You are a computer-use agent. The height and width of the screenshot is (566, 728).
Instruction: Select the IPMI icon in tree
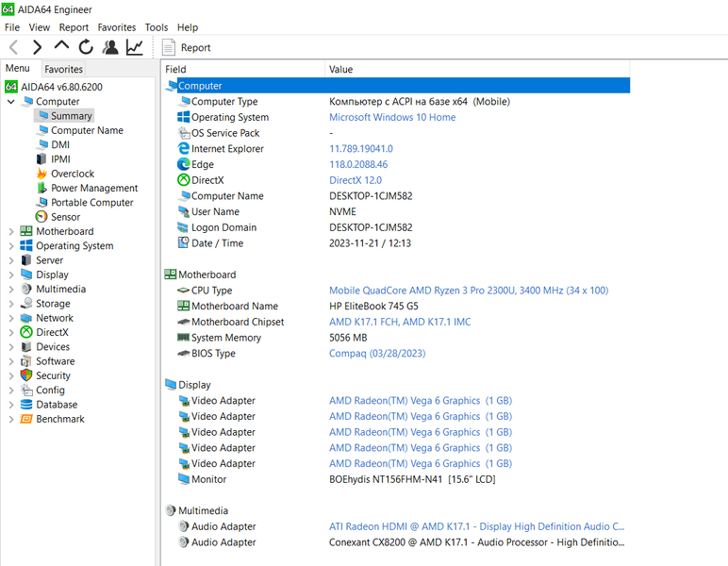[x=41, y=158]
